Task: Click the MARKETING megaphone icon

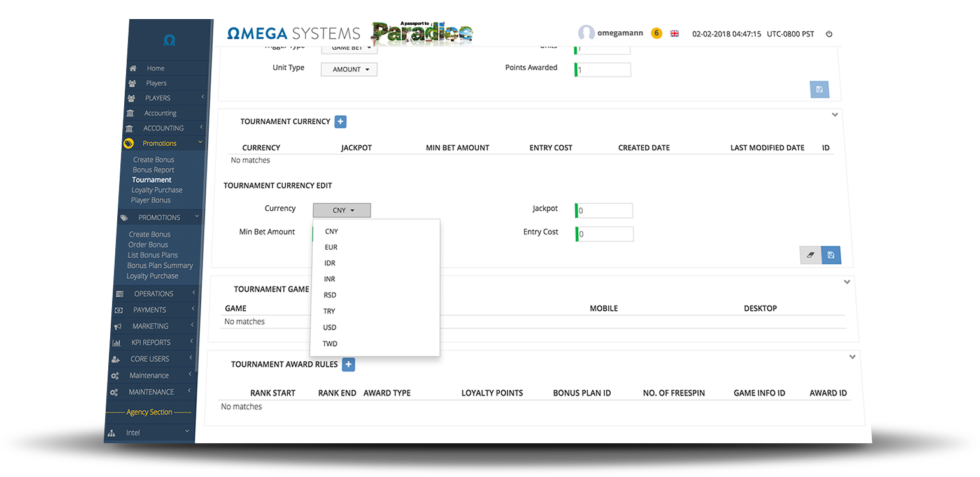Action: pos(117,326)
